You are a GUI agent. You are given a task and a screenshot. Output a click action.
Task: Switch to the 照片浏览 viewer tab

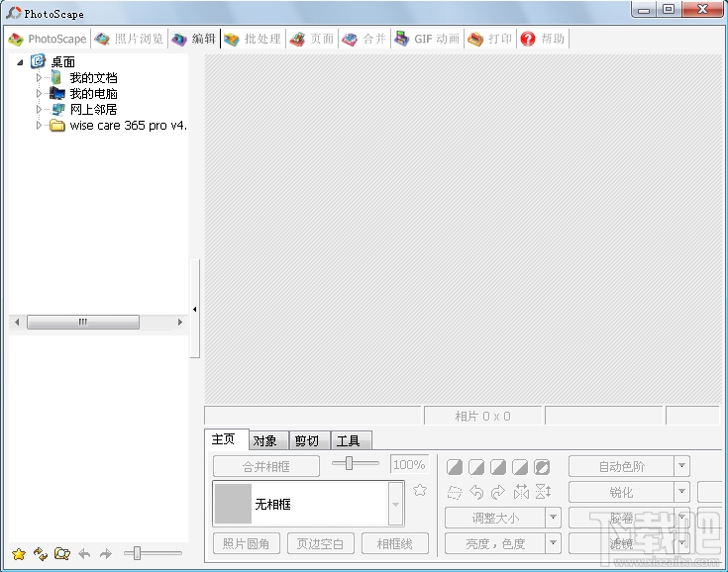129,39
